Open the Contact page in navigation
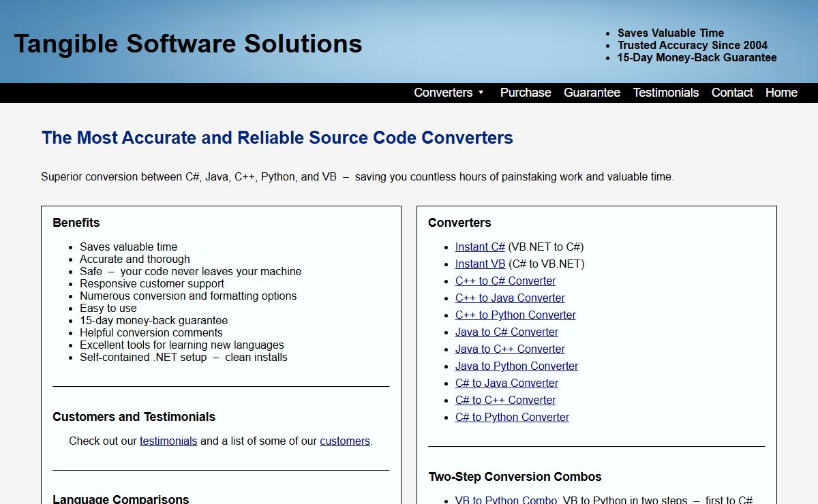The image size is (818, 504). tap(732, 93)
